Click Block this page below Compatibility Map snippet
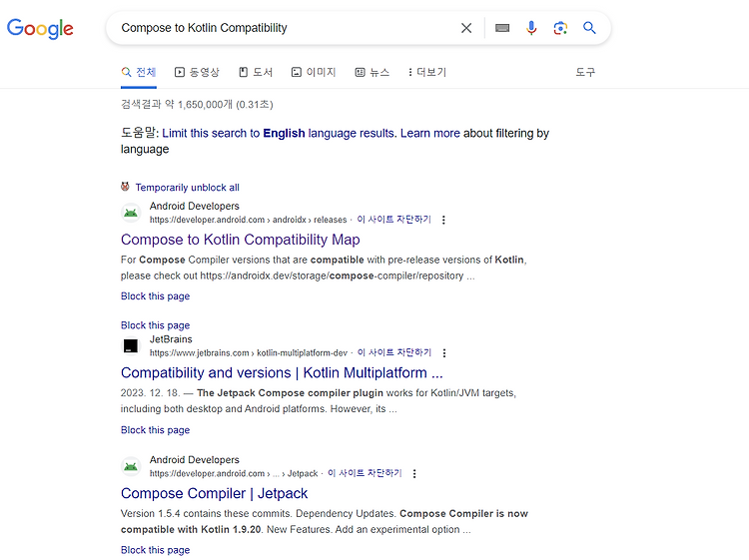 (x=155, y=296)
